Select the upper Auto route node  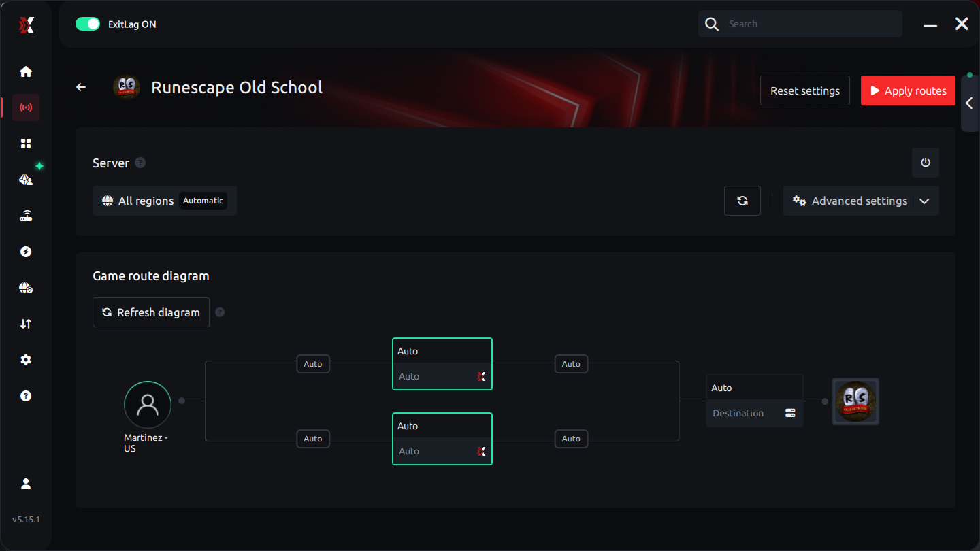click(442, 364)
